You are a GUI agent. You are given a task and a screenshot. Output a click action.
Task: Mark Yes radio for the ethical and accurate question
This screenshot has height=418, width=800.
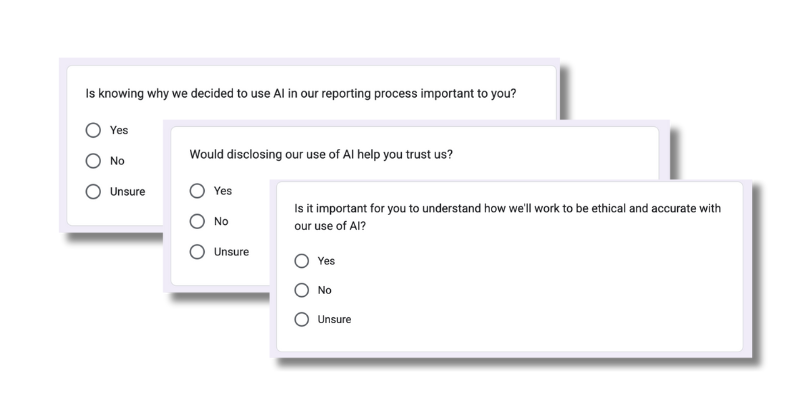[x=302, y=261]
